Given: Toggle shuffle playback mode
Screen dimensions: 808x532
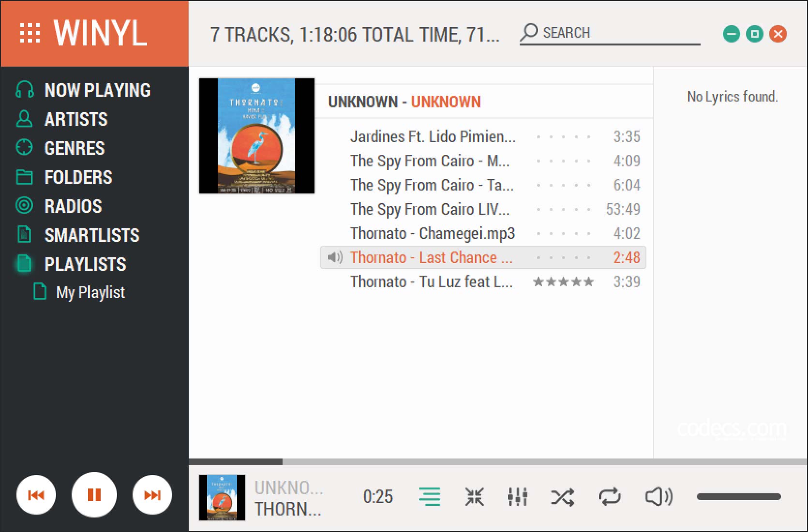Looking at the screenshot, I should pos(563,497).
